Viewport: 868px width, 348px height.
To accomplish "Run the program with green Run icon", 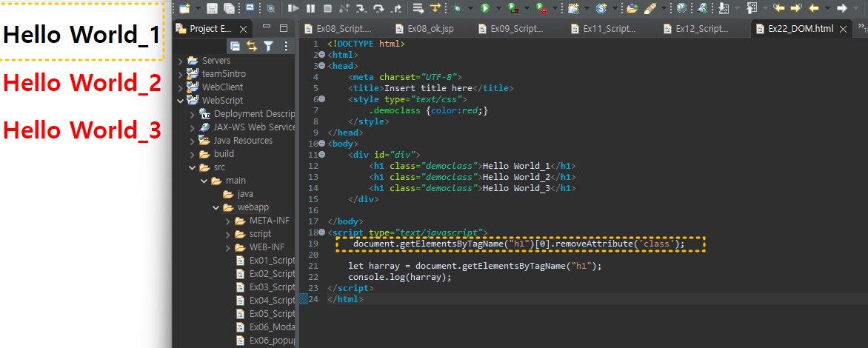I will pyautogui.click(x=485, y=8).
